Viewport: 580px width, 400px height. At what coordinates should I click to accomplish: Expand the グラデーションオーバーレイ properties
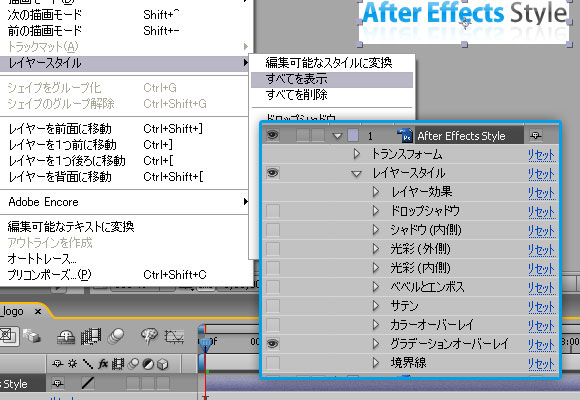click(x=376, y=344)
